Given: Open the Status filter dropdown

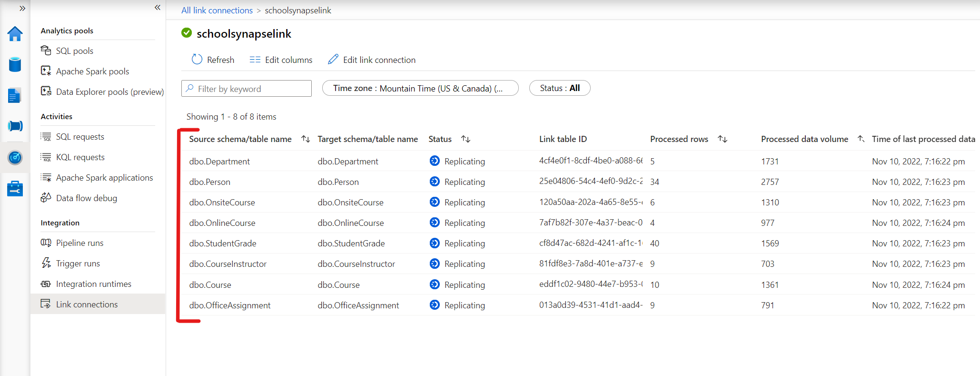Looking at the screenshot, I should click(559, 88).
